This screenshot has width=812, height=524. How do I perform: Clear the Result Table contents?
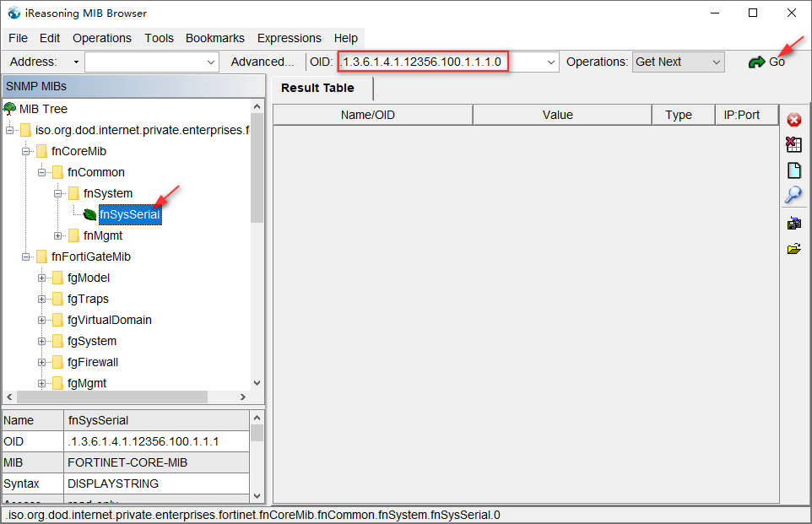pos(793,144)
